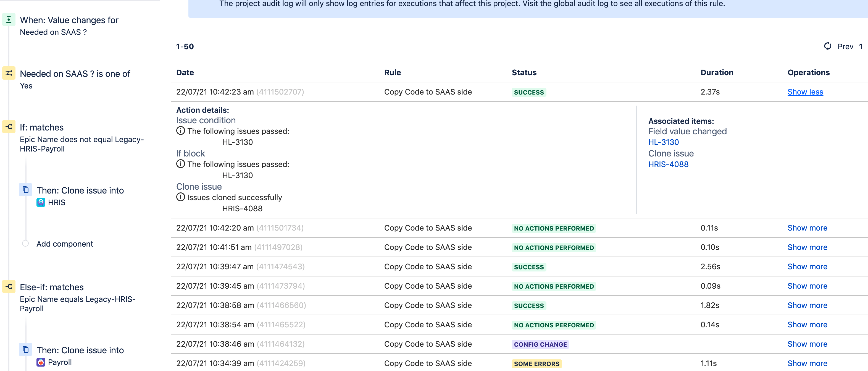Image resolution: width=868 pixels, height=371 pixels.
Task: Click the trigger icon beside 'When: Value changes for'
Action: 9,20
